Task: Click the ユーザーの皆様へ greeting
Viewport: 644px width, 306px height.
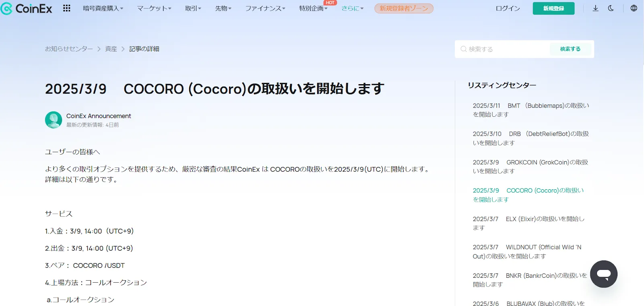Action: click(x=72, y=152)
